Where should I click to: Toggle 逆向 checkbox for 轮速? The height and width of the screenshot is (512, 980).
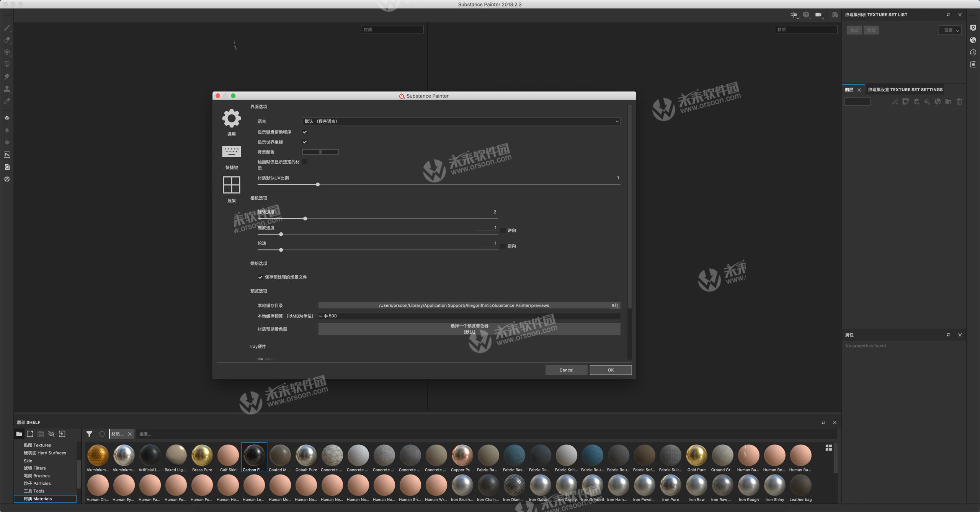503,246
